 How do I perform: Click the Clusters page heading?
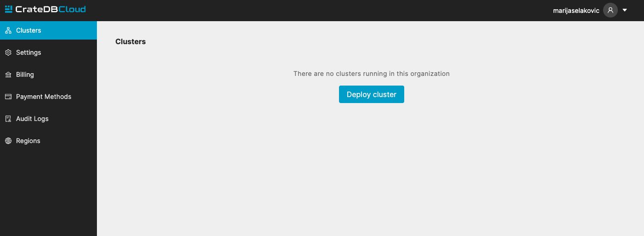point(130,41)
